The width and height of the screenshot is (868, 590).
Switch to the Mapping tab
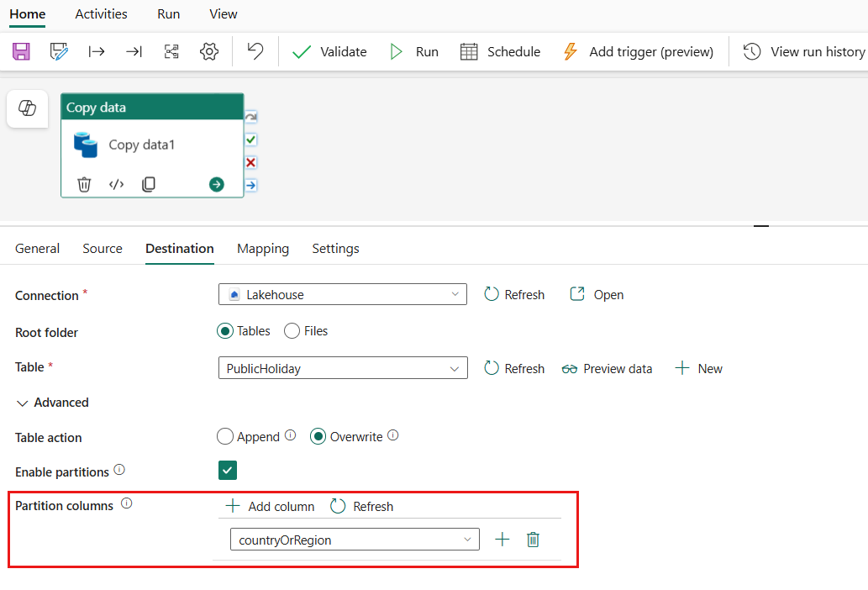coord(263,249)
